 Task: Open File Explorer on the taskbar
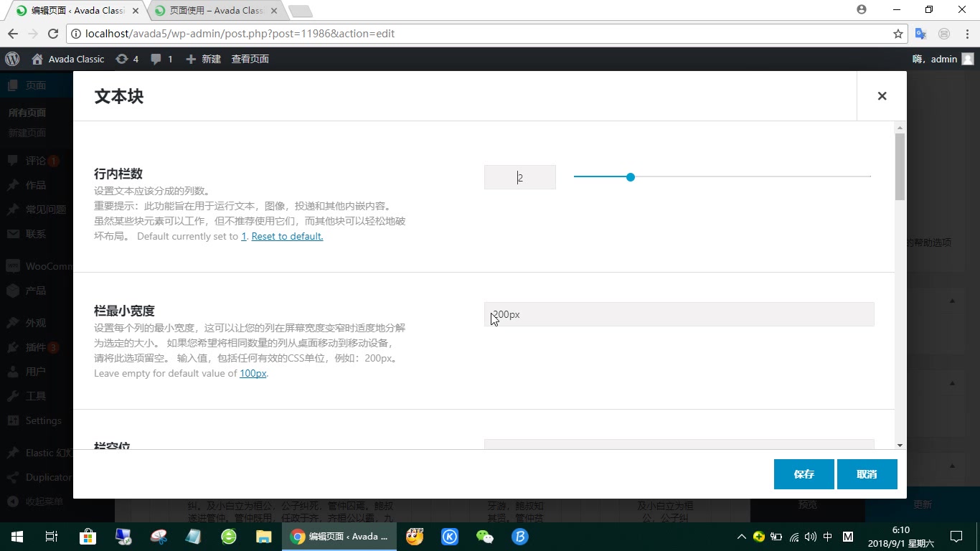[264, 536]
